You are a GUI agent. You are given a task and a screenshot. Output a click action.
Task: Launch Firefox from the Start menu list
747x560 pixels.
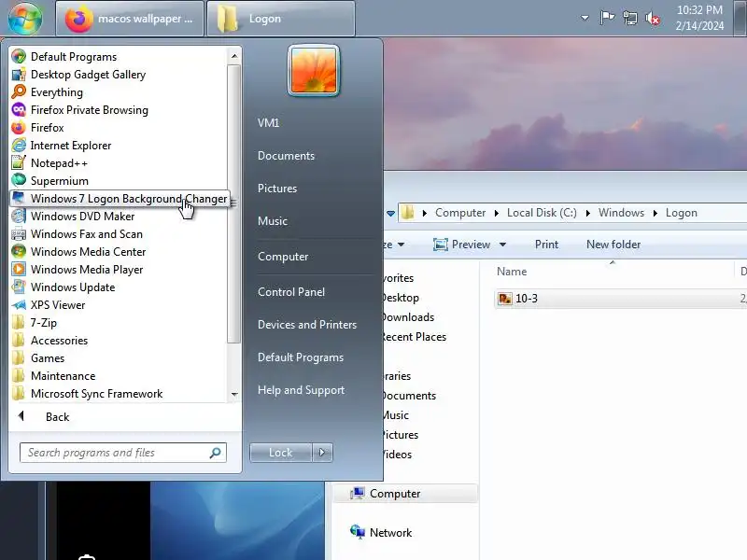[48, 128]
